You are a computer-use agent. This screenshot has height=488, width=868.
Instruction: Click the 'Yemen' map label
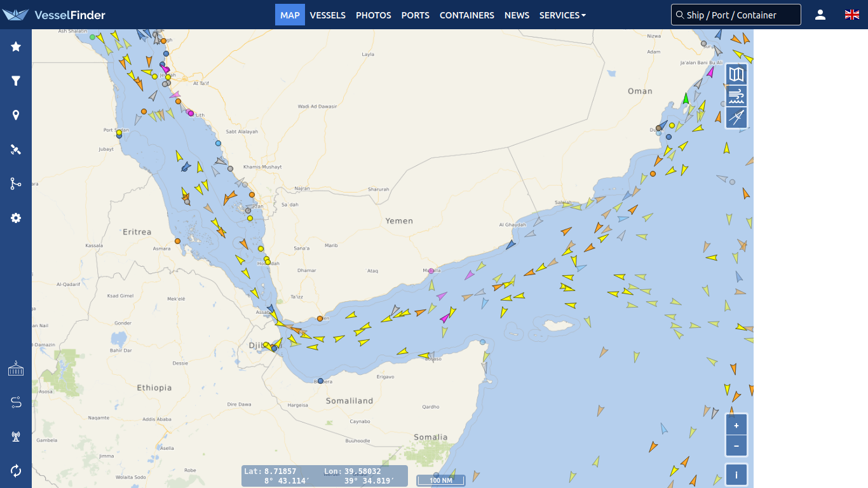tap(399, 221)
